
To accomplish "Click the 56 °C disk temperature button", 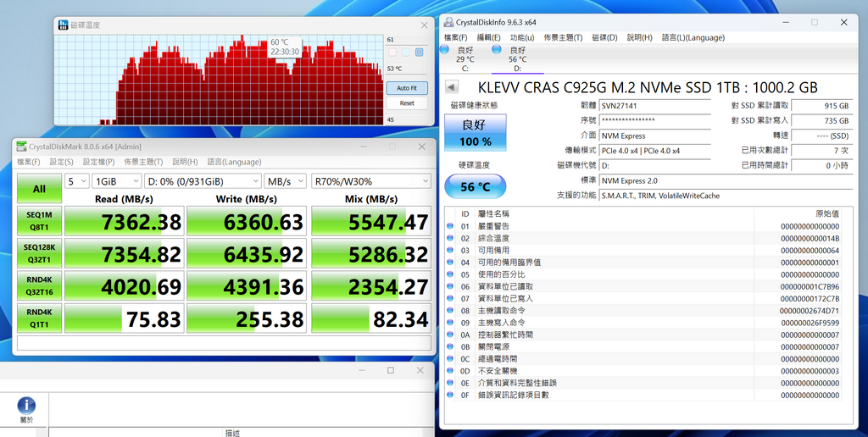I will click(475, 187).
